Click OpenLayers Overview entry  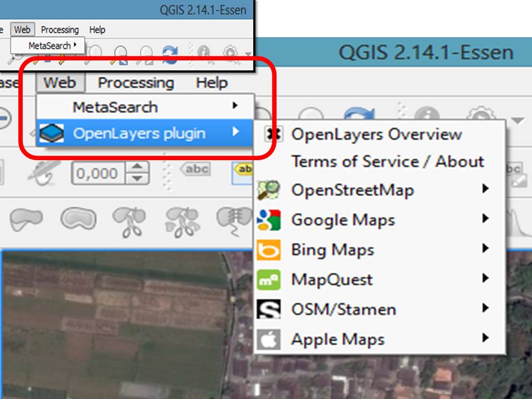(x=377, y=134)
